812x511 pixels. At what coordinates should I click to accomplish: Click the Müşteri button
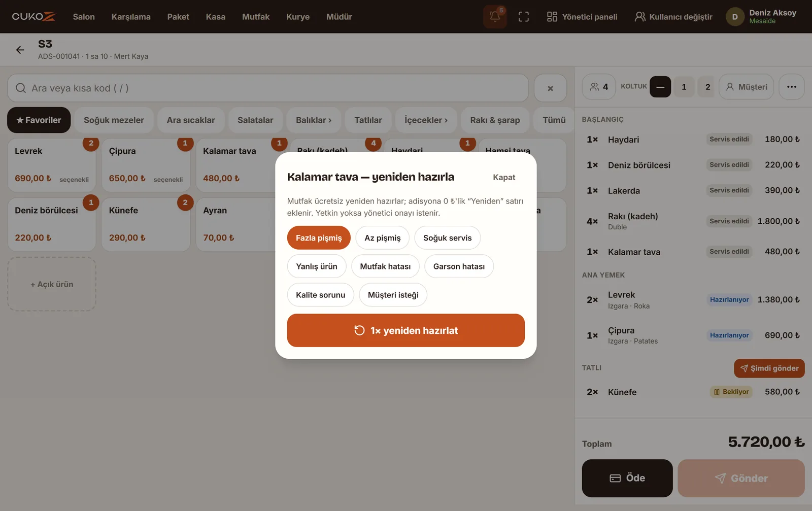pyautogui.click(x=747, y=87)
